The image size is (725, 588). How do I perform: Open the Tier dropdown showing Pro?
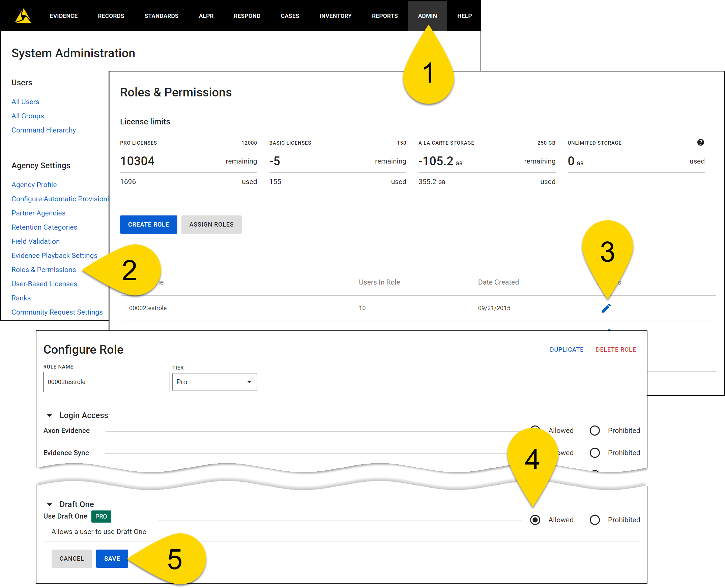214,382
